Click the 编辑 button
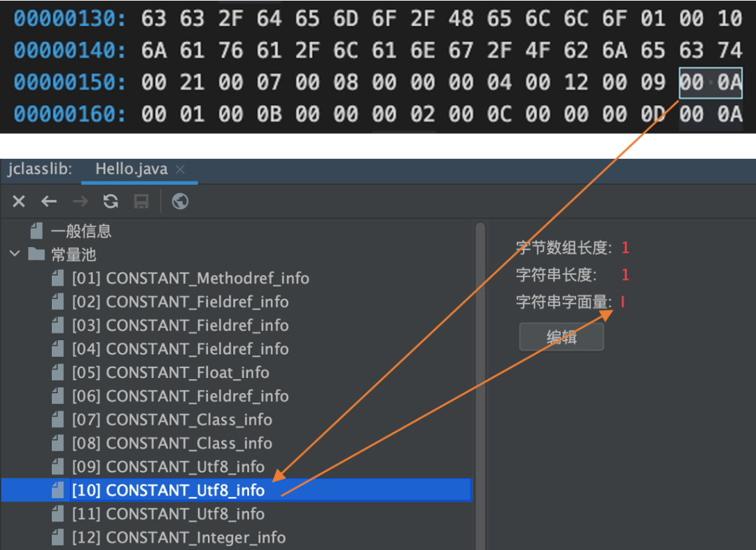The image size is (756, 550). coord(561,337)
